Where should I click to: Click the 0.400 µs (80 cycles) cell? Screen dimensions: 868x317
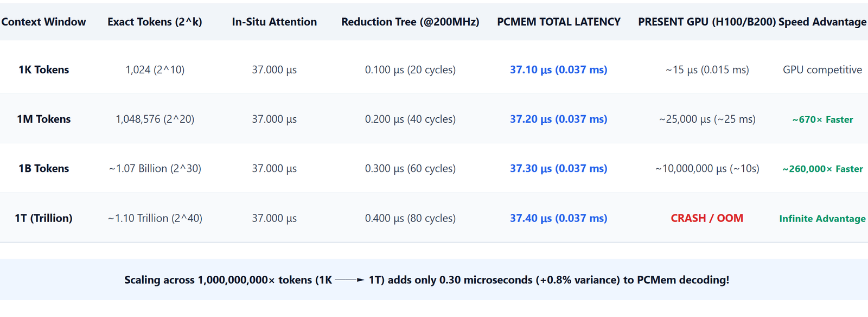click(410, 218)
